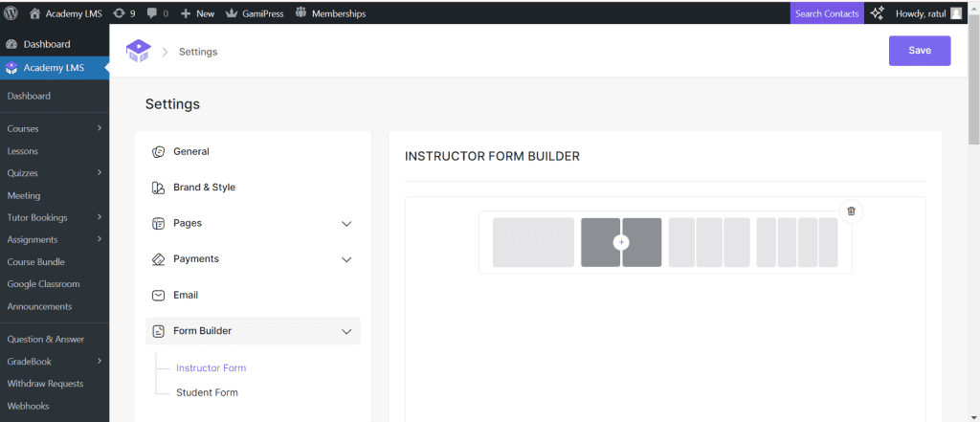Click the plus icon on two-column layout
Image resolution: width=980 pixels, height=422 pixels.
coord(621,242)
